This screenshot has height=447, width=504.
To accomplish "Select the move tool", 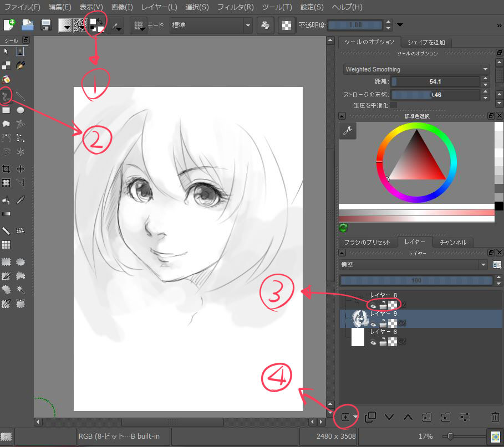I will pyautogui.click(x=21, y=169).
